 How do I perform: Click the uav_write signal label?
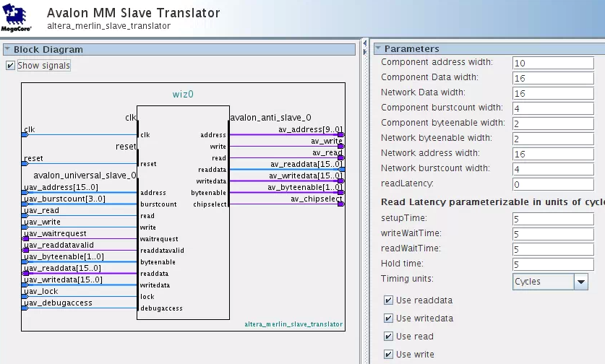coord(42,222)
